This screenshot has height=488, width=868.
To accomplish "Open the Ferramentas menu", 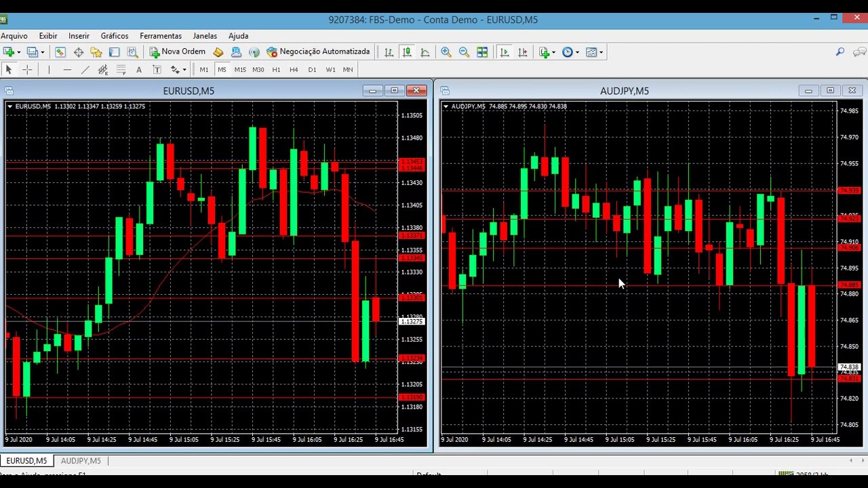I will [161, 36].
